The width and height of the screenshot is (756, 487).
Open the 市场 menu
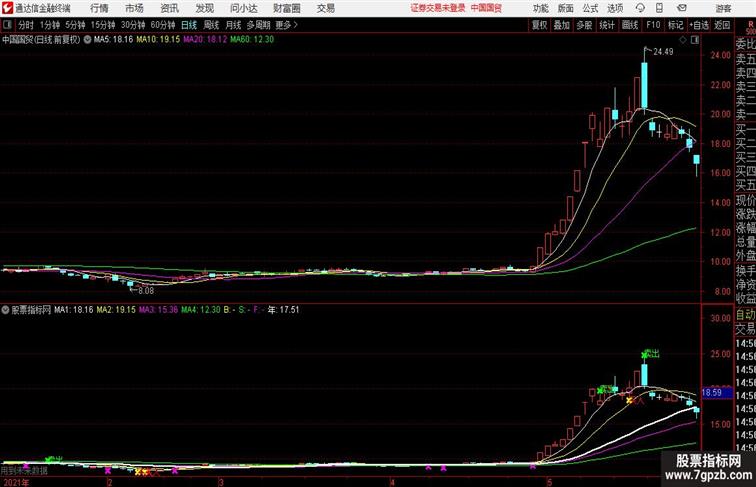tap(135, 8)
